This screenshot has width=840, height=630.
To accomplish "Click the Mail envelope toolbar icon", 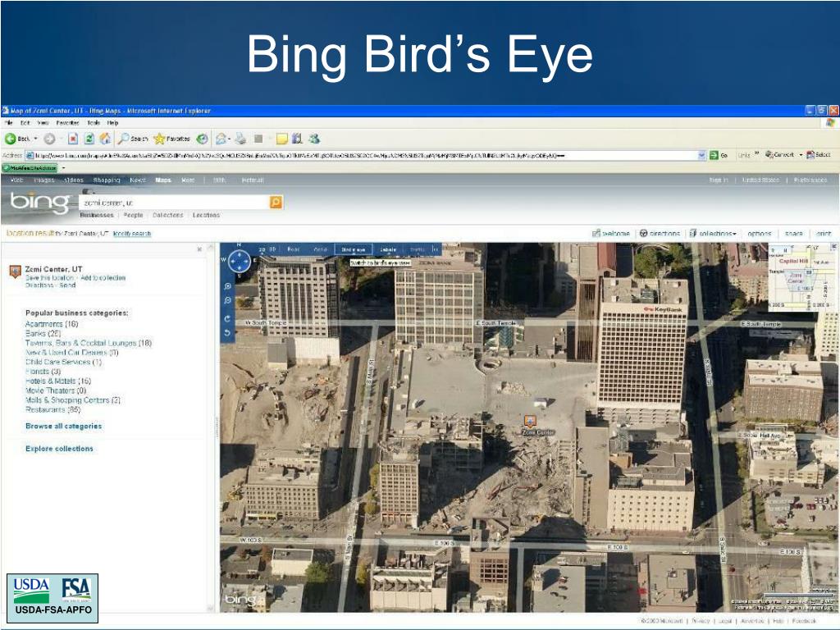I will [220, 139].
